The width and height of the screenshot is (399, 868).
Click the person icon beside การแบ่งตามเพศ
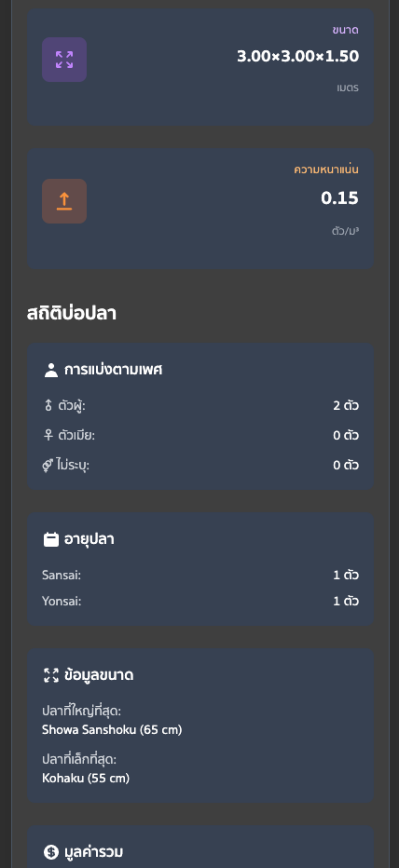pos(51,370)
